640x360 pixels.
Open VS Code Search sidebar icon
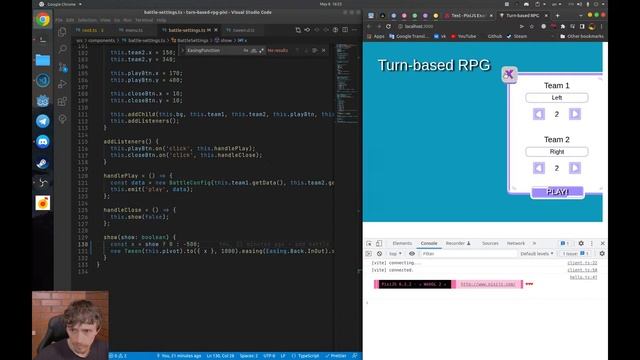pos(62,49)
